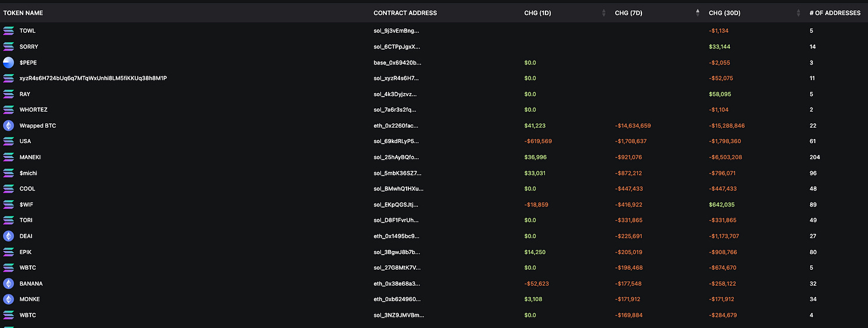
Task: Sort by the TOKEN NAME column header
Action: (23, 13)
